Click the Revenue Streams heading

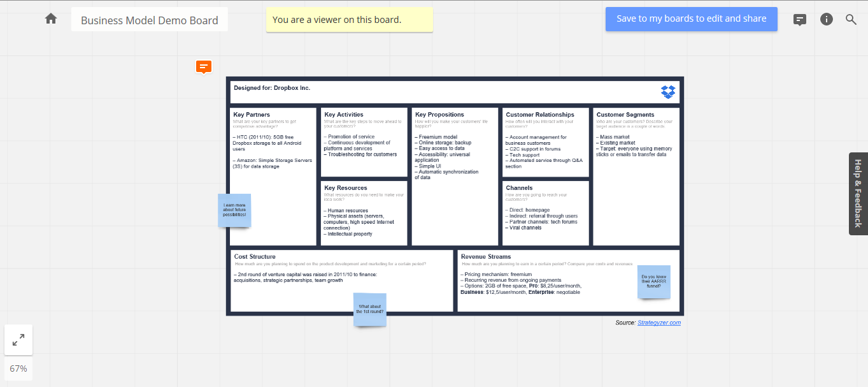pos(486,256)
